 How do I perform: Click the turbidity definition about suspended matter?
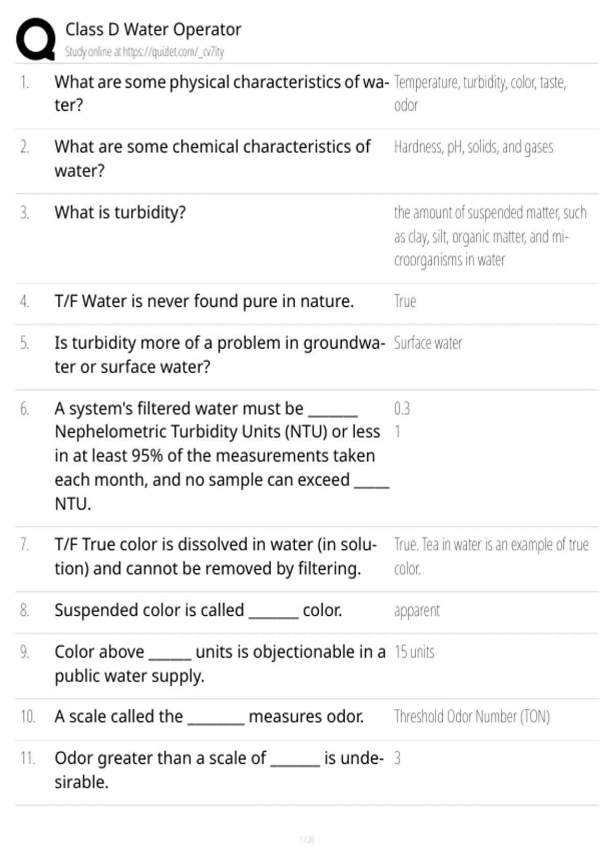489,236
